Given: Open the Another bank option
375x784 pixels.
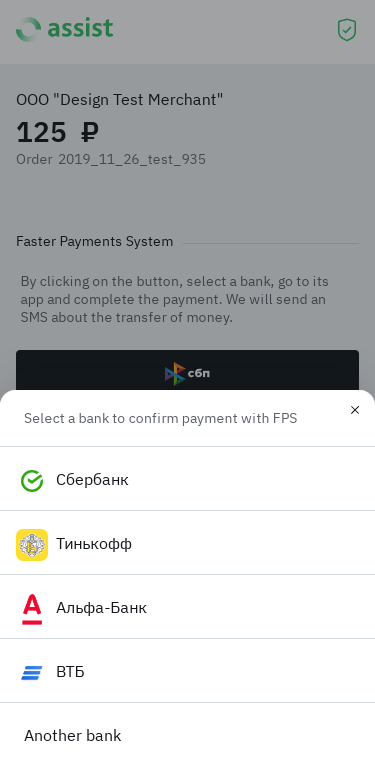Looking at the screenshot, I should [188, 736].
